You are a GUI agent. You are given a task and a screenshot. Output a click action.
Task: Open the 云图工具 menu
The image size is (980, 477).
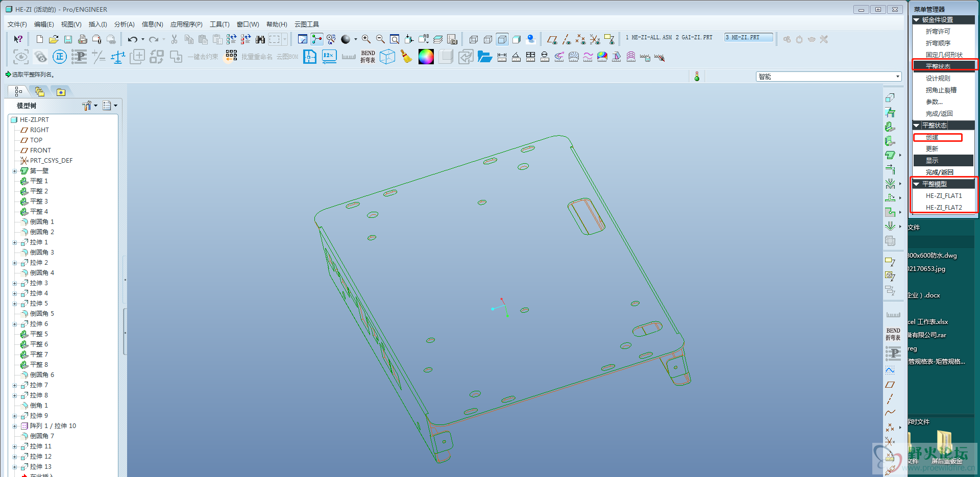coord(307,24)
